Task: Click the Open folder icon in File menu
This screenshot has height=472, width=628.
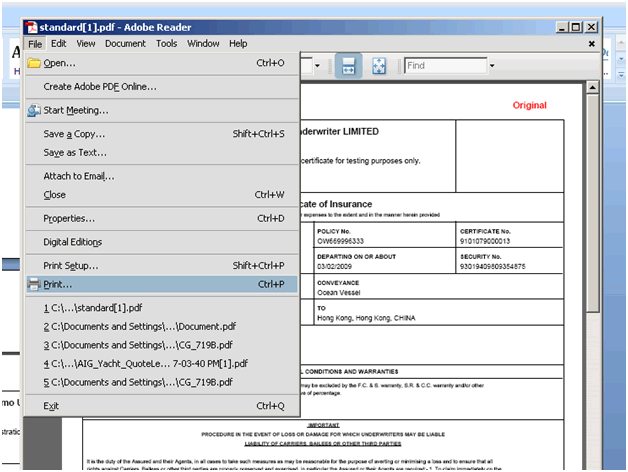Action: tap(34, 63)
